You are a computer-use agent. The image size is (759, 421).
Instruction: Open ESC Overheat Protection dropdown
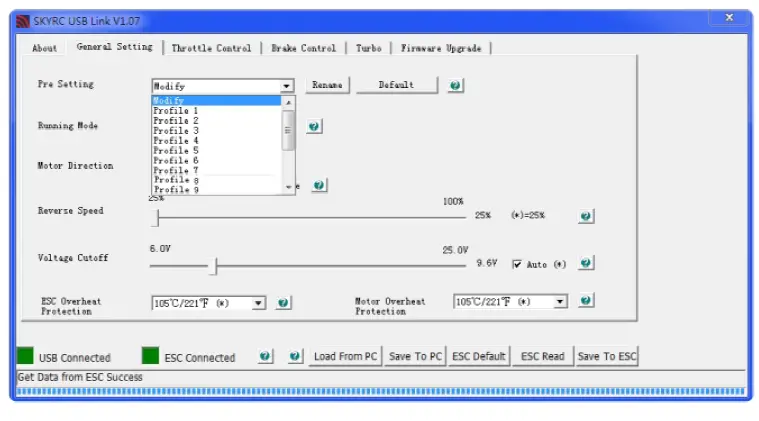point(258,303)
